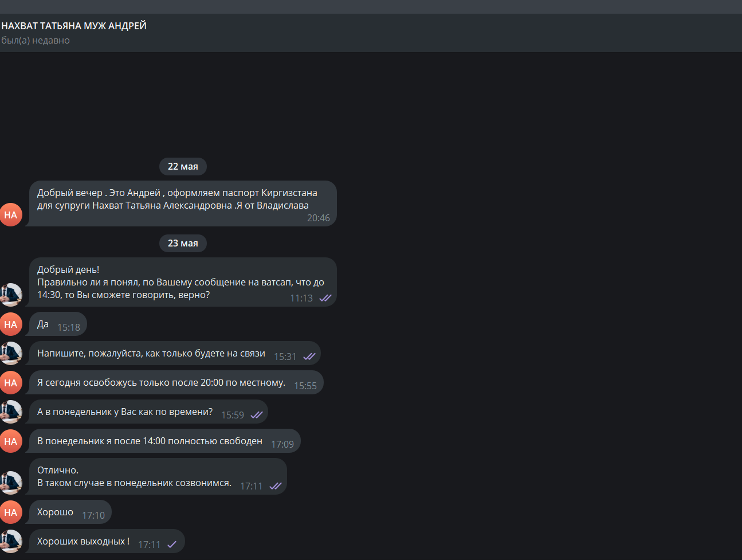The width and height of the screenshot is (742, 560).
Task: Click HA avatar beside 'Я сегодня освобожусь' message
Action: 11,383
